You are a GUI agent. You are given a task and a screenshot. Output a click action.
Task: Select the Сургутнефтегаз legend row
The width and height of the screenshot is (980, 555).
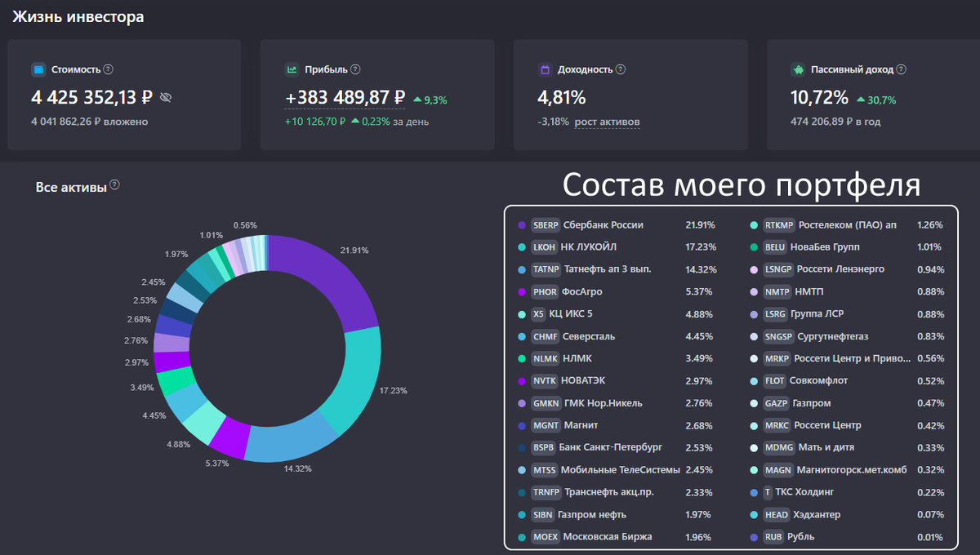coord(848,336)
